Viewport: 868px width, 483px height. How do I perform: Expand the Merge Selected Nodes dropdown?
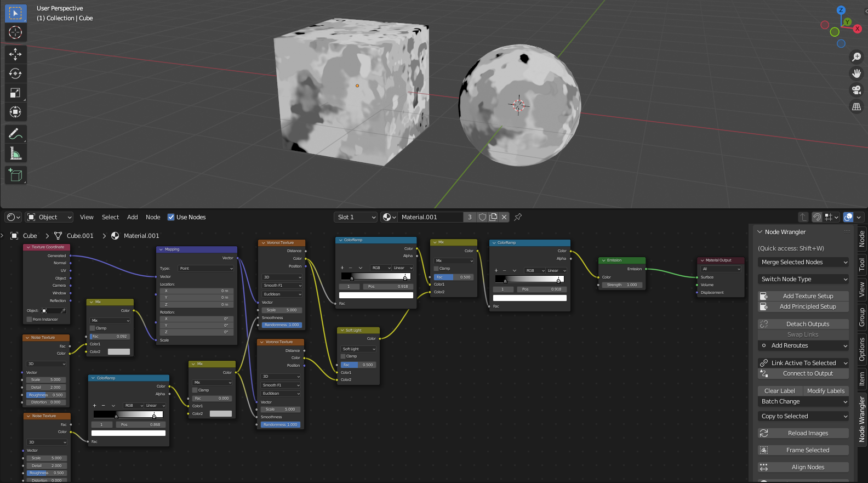tap(803, 263)
